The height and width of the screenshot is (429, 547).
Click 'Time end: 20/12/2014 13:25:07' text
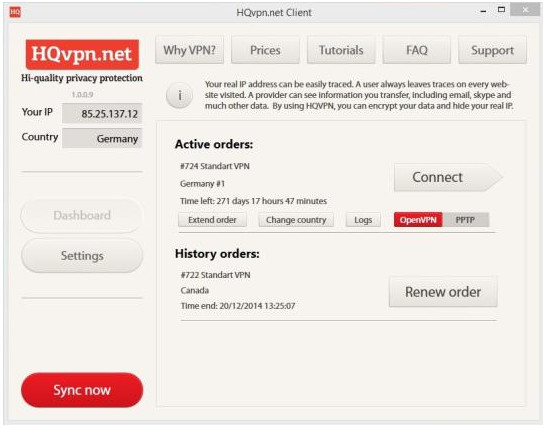(238, 306)
